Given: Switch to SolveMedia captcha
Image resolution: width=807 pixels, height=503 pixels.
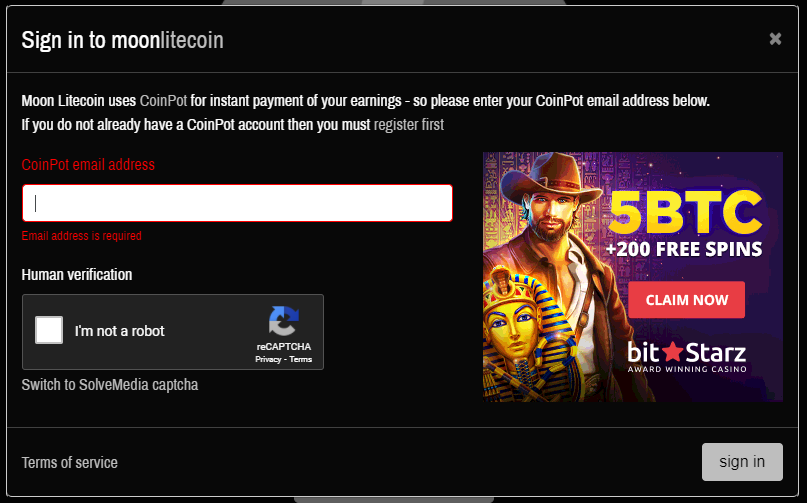Looking at the screenshot, I should click(x=110, y=385).
